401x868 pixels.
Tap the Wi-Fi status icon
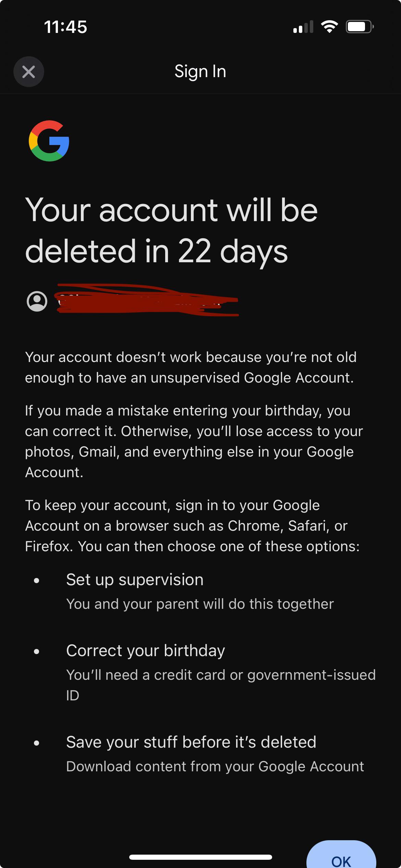click(329, 27)
